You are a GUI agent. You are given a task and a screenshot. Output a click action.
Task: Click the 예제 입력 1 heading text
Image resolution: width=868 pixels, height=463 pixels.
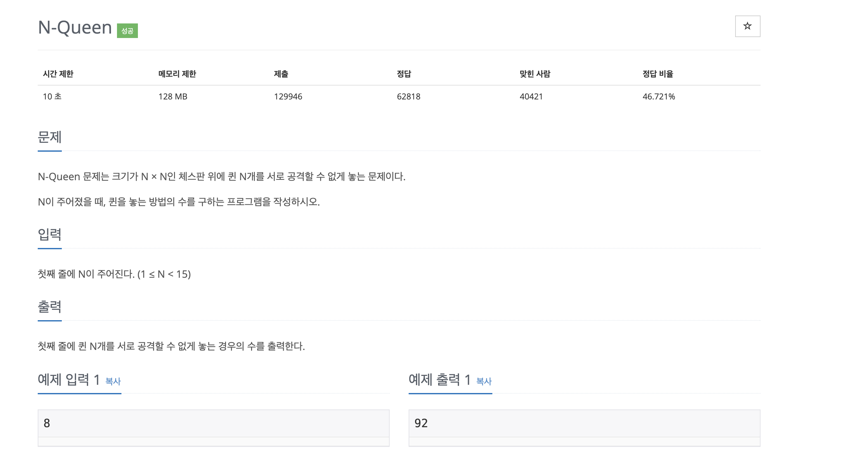click(x=69, y=380)
